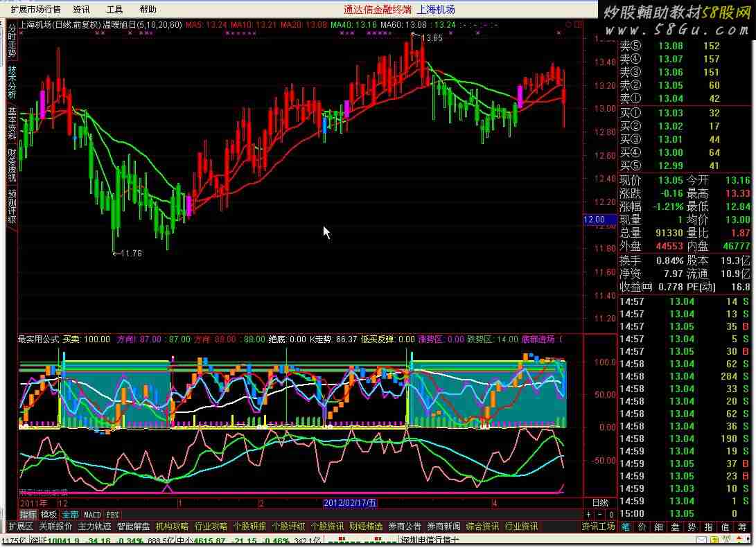
Task: Open 扩展区 panel button
Action: point(21,527)
